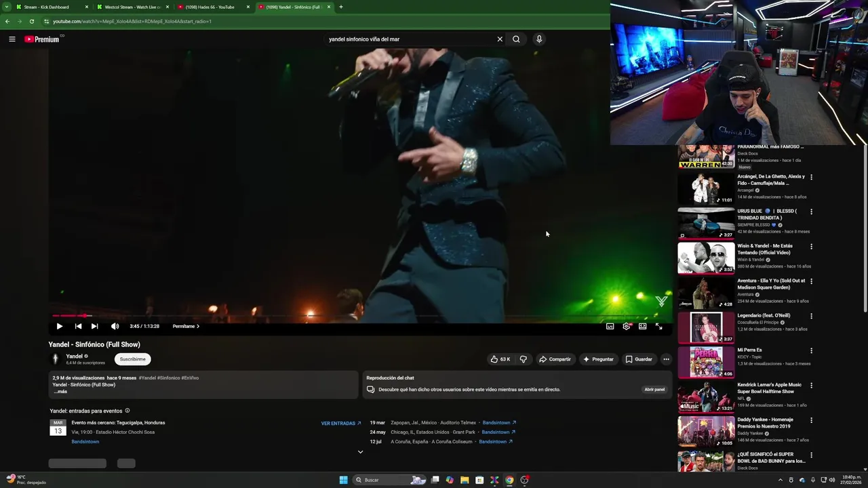Viewport: 868px width, 488px height.
Task: Click VER ENTRADAS link
Action: pos(341,423)
